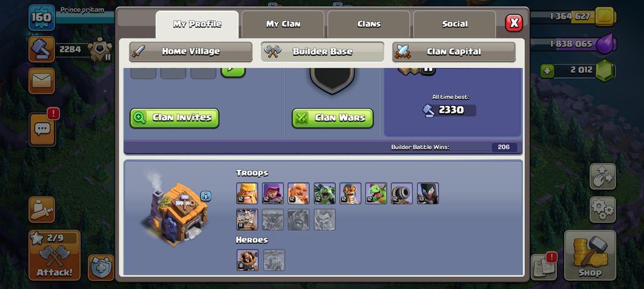Tap the Night Witch troop icon

(x=428, y=193)
